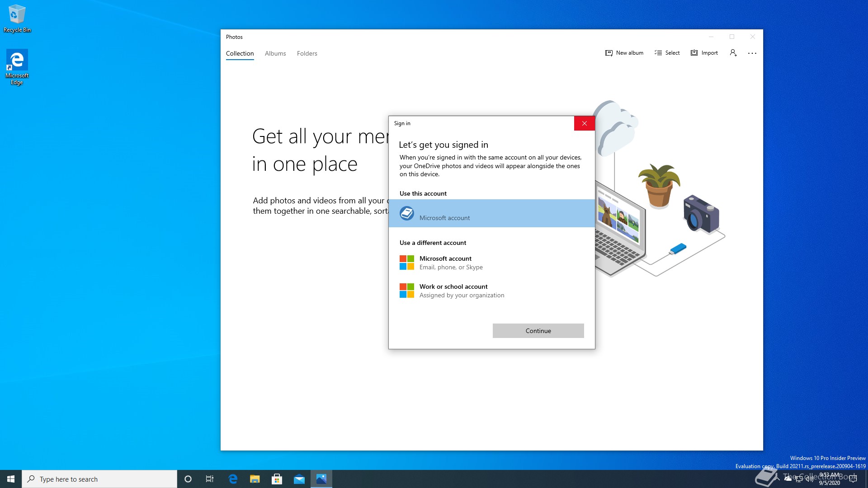Open the See more ellipsis menu

pos(752,53)
